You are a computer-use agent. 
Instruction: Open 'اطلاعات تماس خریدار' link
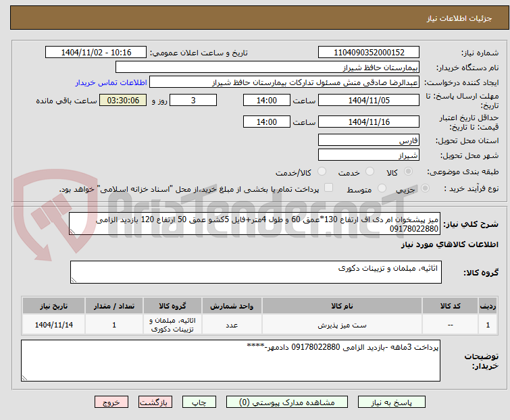tap(111, 82)
